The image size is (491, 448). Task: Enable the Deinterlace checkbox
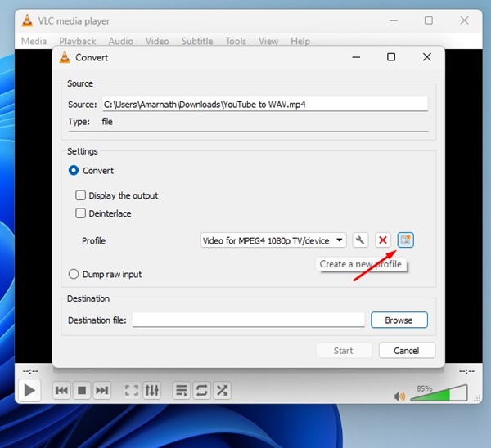80,213
